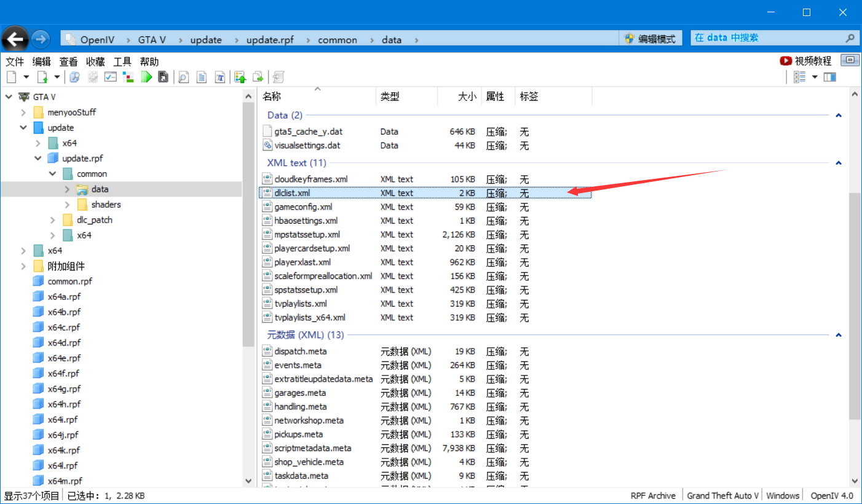Click the add file icon with green arrow
Screen dimensions: 862x504
[x=42, y=77]
